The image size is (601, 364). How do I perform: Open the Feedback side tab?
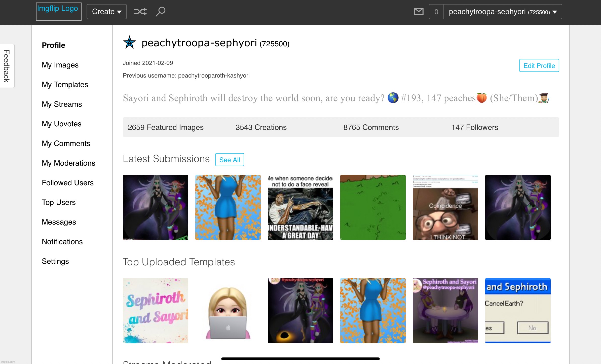pyautogui.click(x=7, y=66)
